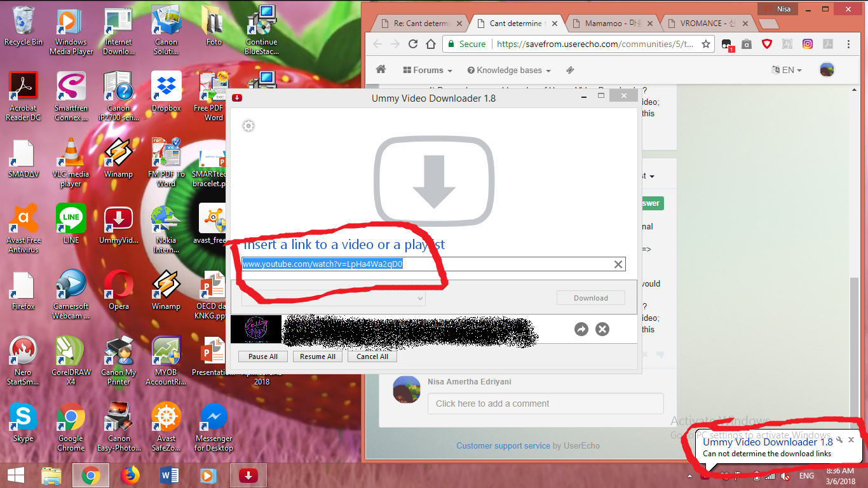Screen dimensions: 868x488
Task: Remove download item with round X icon
Action: (602, 329)
